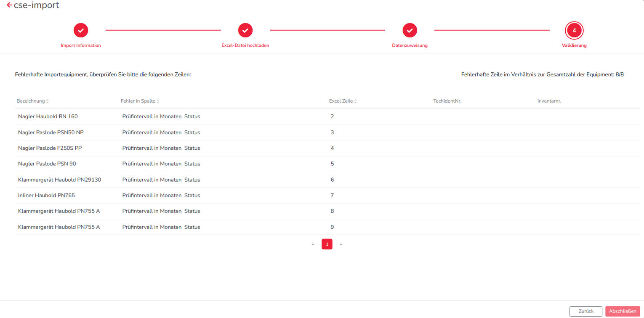Select the Nagler Haubold RN 160 row

click(48, 117)
